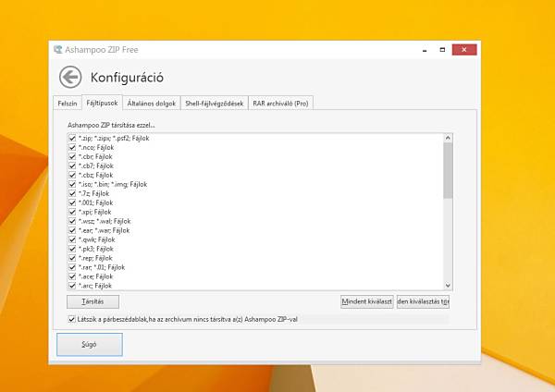
Task: Open the Shell-fájlvégződések tab
Action: click(215, 104)
